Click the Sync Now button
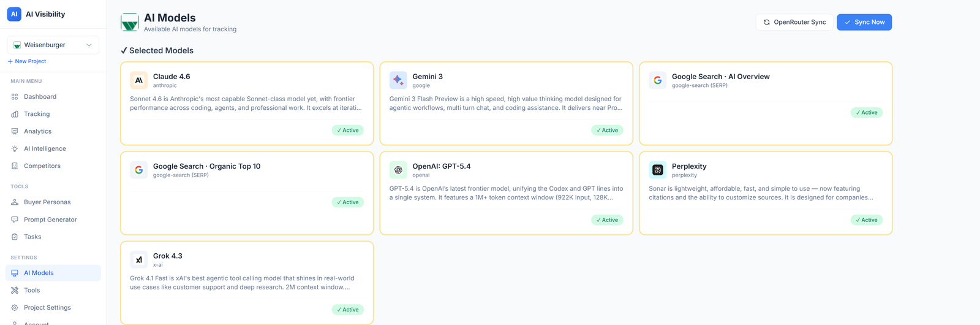 tap(864, 22)
